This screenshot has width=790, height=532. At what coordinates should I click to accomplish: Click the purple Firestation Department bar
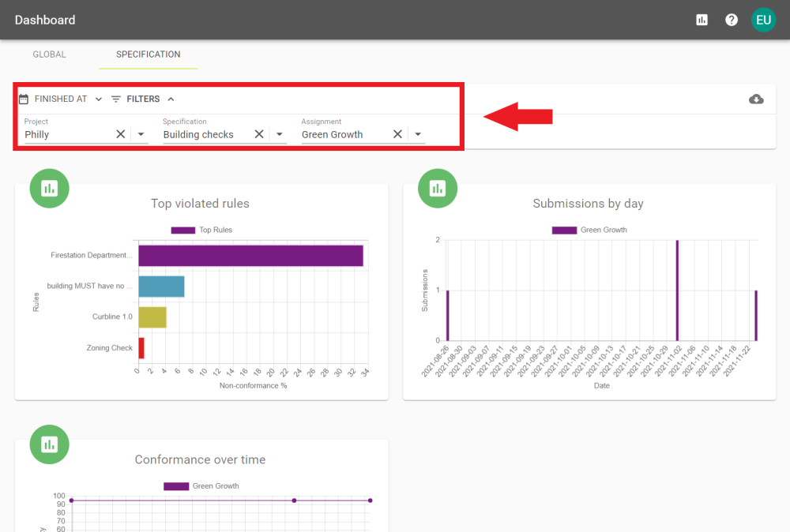[x=250, y=256]
